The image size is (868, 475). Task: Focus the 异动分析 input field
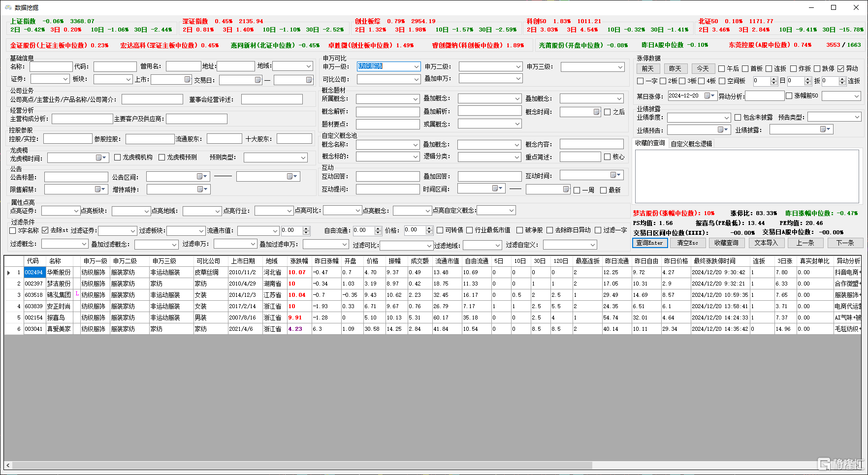[x=765, y=96]
